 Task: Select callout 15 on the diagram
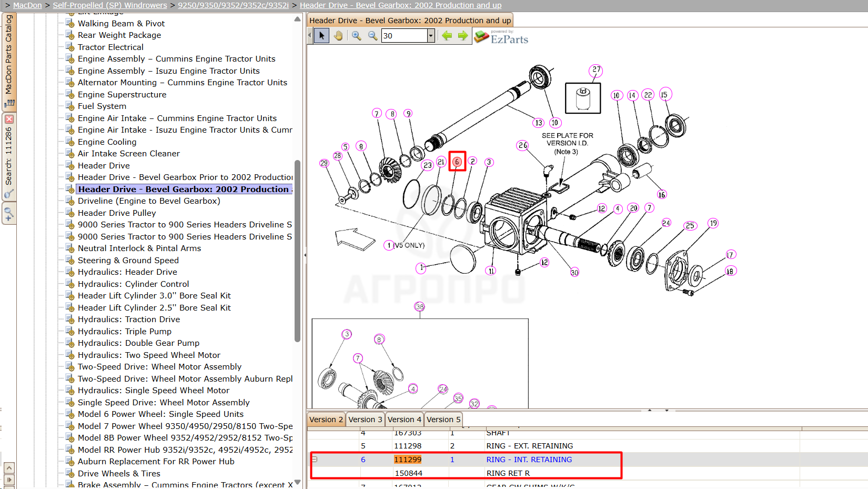[x=665, y=94]
